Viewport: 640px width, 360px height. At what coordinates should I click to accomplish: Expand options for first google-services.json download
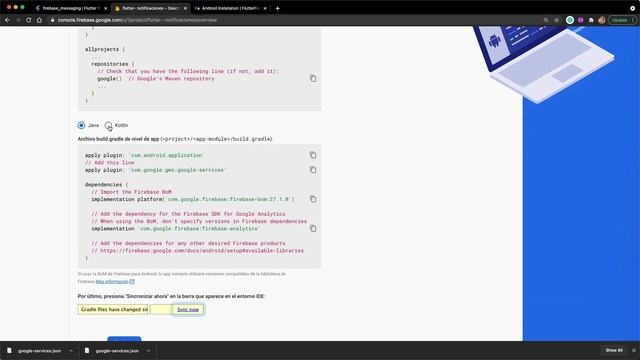tap(71, 351)
